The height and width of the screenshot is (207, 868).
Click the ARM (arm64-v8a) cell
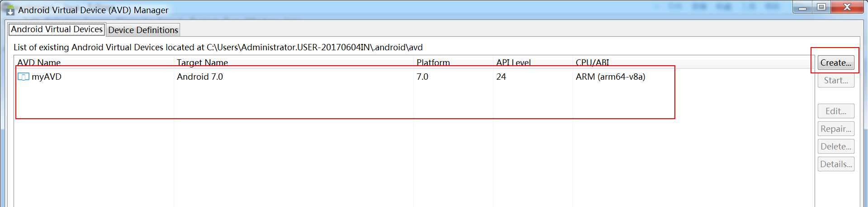(x=610, y=77)
